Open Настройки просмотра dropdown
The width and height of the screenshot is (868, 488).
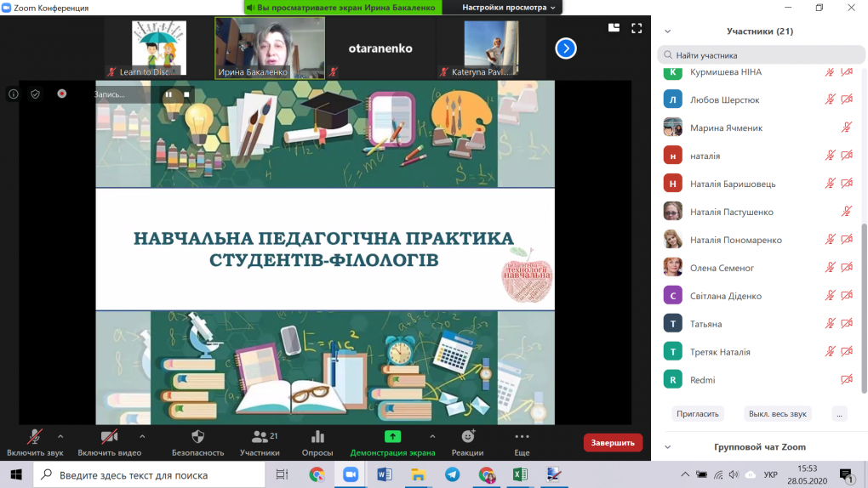[x=508, y=7]
